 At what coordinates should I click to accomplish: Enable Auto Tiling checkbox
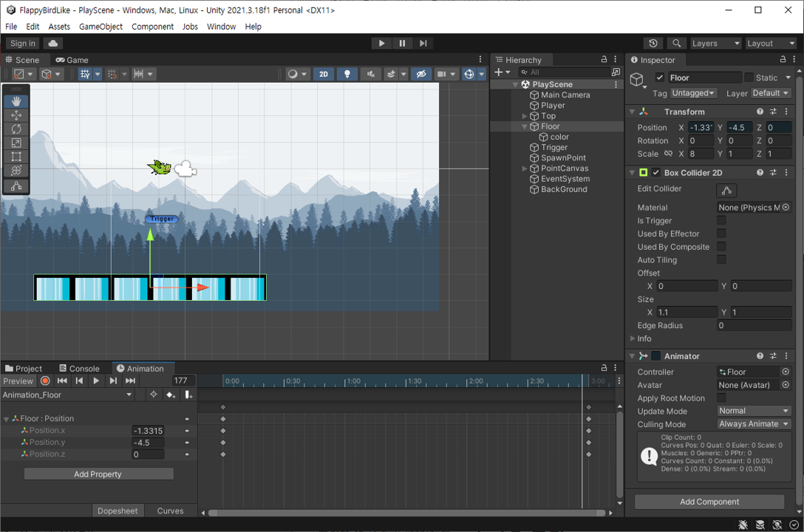[721, 260]
